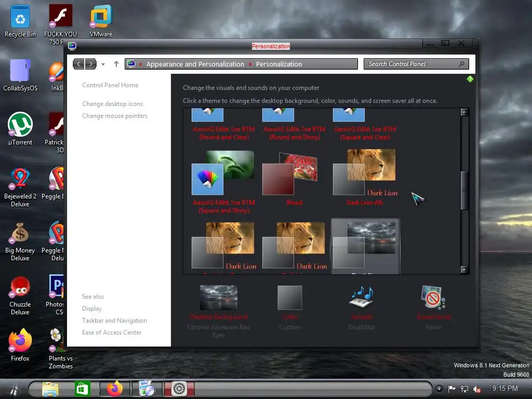The height and width of the screenshot is (399, 532).
Task: Open recent locations dropdown arrow
Action: click(103, 64)
